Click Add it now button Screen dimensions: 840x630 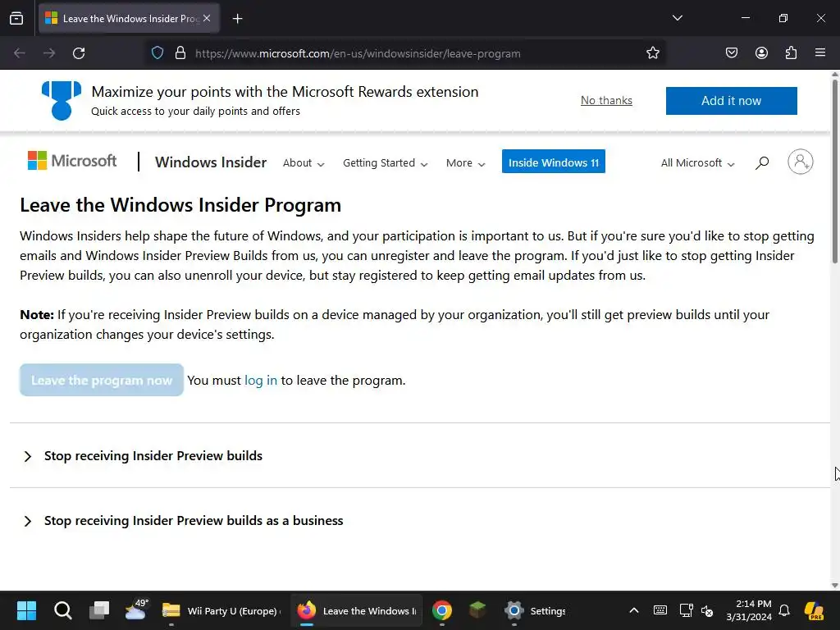coord(731,101)
